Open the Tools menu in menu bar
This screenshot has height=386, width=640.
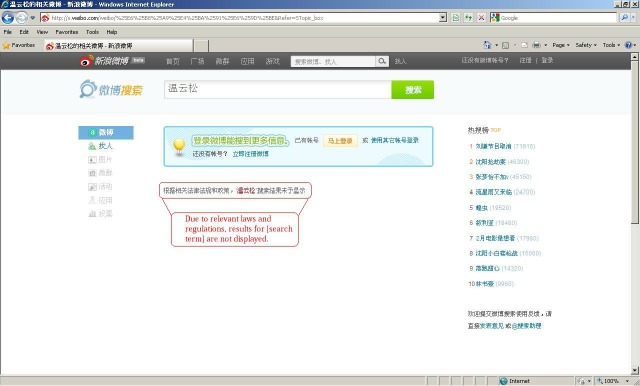92,32
